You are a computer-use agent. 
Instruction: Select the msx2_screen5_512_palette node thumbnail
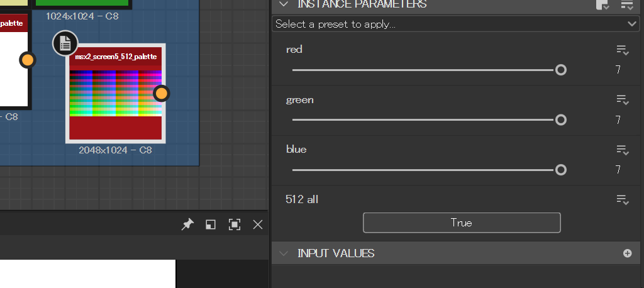[115, 93]
